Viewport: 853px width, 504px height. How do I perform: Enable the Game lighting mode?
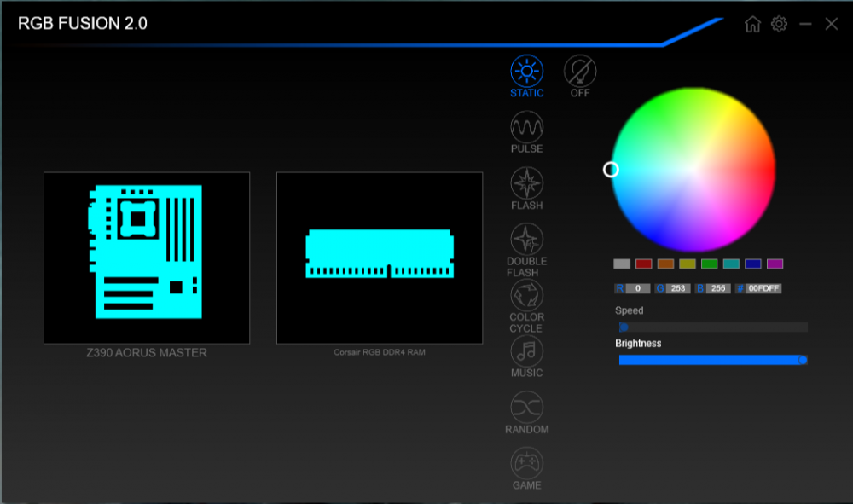(526, 463)
